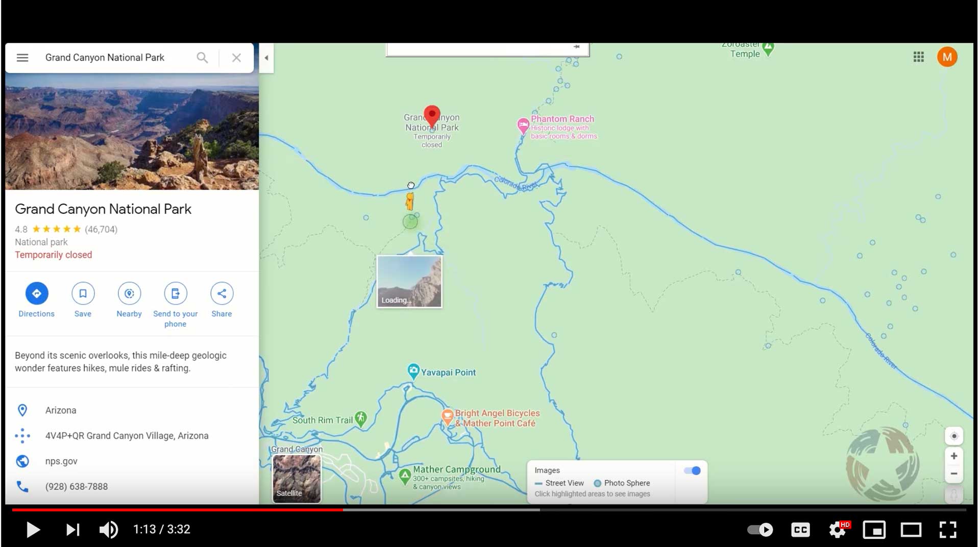Save Grand Canyon National Park place
This screenshot has height=547, width=980.
(83, 293)
